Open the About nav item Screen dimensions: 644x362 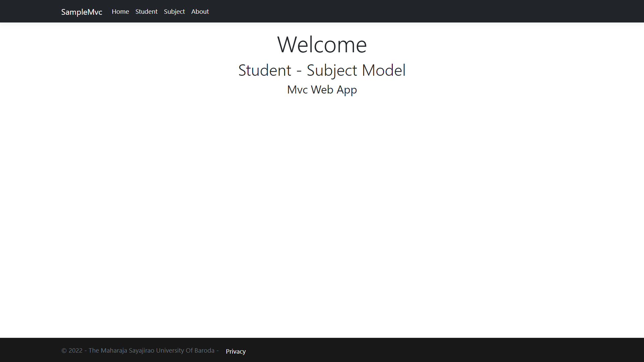tap(200, 11)
